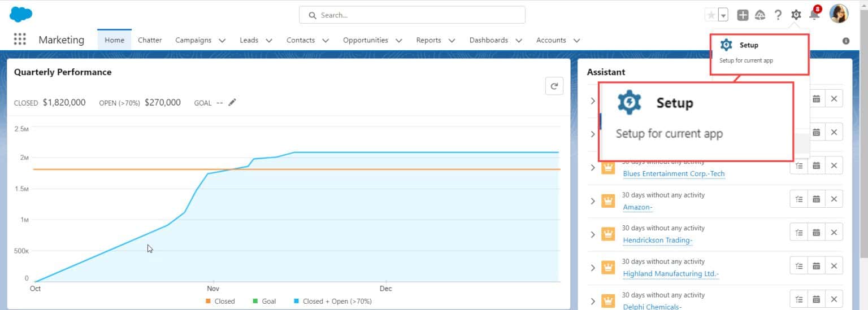The height and width of the screenshot is (310, 868).
Task: Expand the Campaigns tab dropdown arrow
Action: coord(222,41)
